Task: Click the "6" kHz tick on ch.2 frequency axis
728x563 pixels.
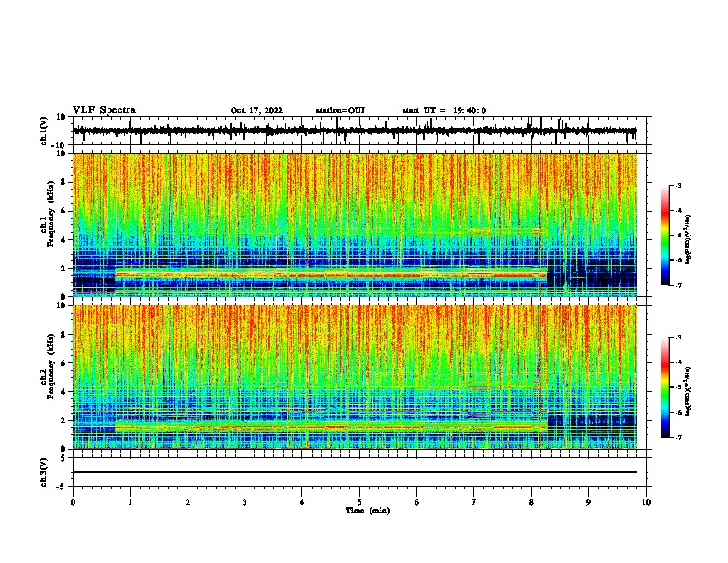Action: 63,362
